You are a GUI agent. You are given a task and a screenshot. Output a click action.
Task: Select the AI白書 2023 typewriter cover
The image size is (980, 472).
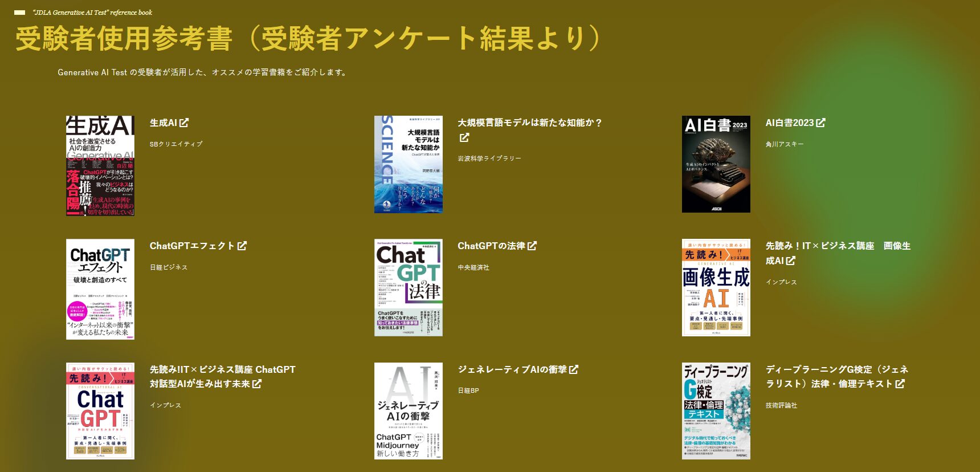(x=716, y=164)
